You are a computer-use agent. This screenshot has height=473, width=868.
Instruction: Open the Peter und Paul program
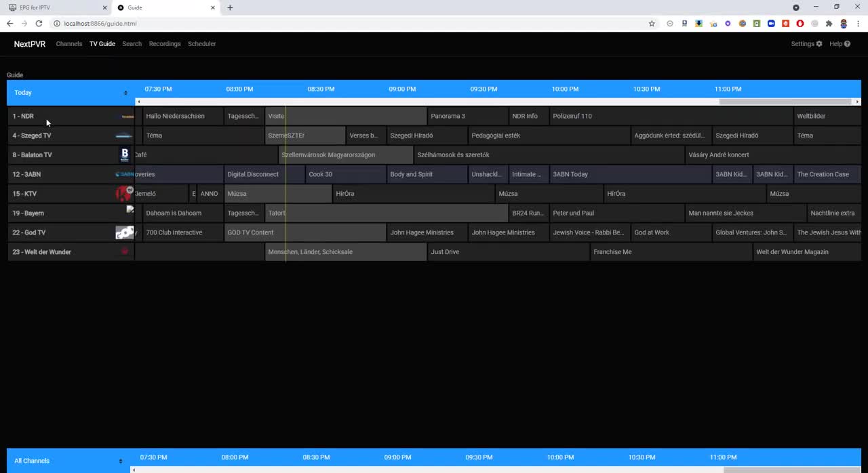tap(617, 213)
